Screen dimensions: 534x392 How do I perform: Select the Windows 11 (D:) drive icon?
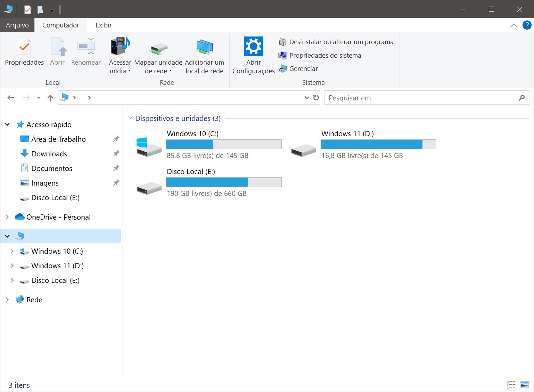[304, 150]
